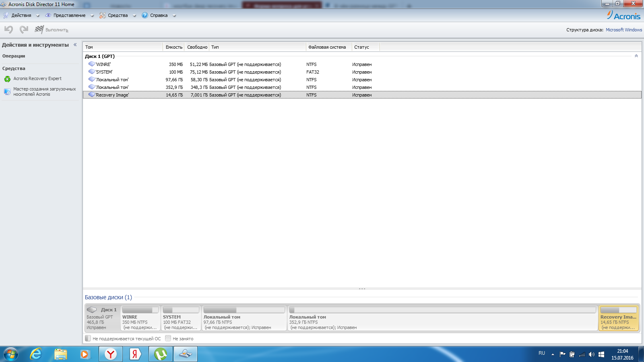644x362 pixels.
Task: Open uTorrent from taskbar
Action: click(161, 354)
